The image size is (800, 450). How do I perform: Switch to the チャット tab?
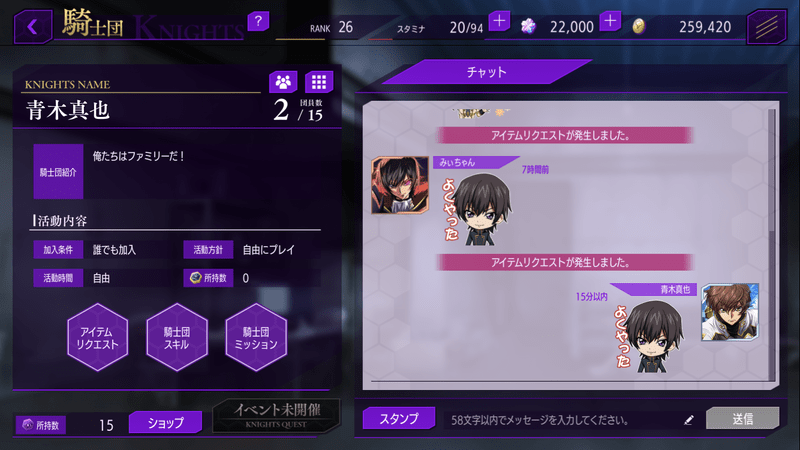click(487, 72)
